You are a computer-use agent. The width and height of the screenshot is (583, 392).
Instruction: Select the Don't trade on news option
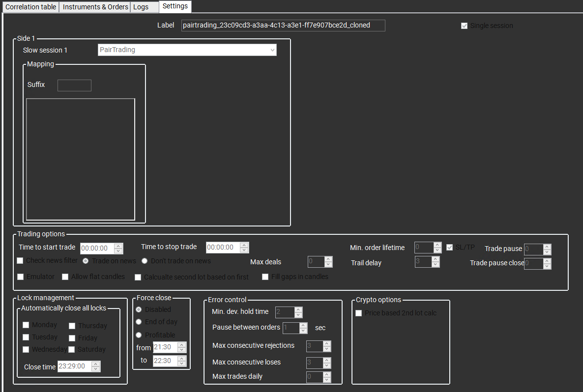tap(145, 261)
